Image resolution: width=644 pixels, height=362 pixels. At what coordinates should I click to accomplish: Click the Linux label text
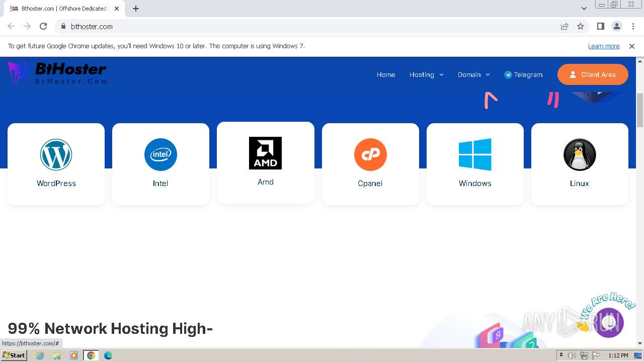tap(580, 184)
